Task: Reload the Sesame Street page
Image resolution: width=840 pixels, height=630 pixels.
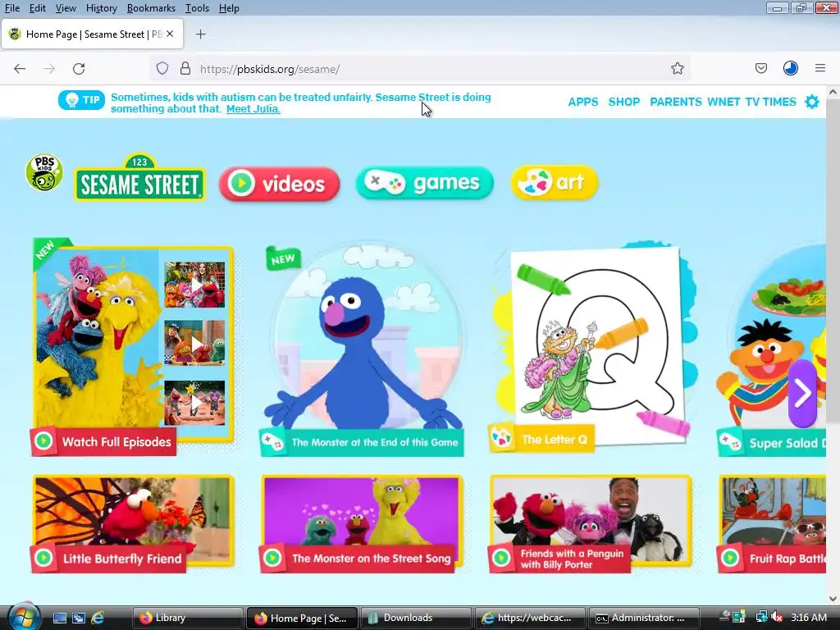Action: point(79,69)
